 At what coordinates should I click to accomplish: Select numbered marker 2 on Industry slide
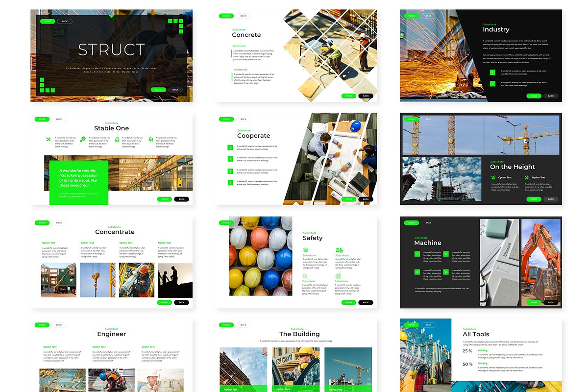493,84
